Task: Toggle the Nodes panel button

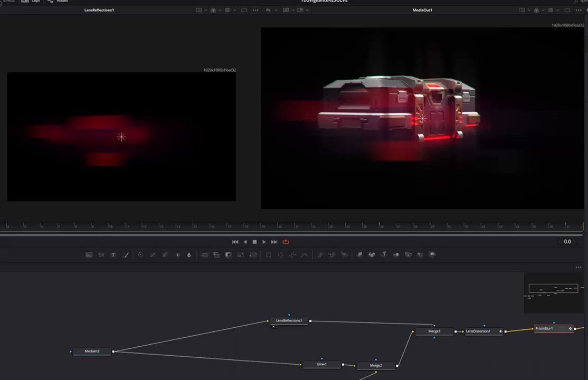Action: point(58,1)
